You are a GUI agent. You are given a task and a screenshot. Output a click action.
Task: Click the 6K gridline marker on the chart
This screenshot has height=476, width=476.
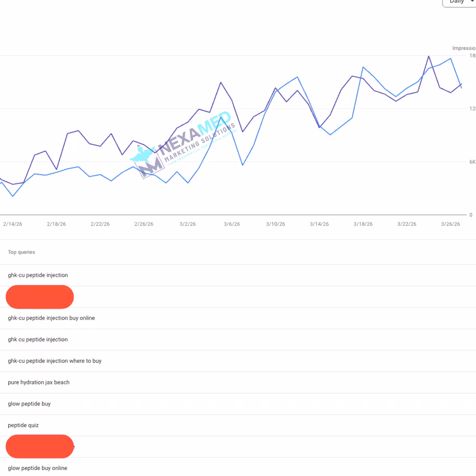[x=472, y=162]
